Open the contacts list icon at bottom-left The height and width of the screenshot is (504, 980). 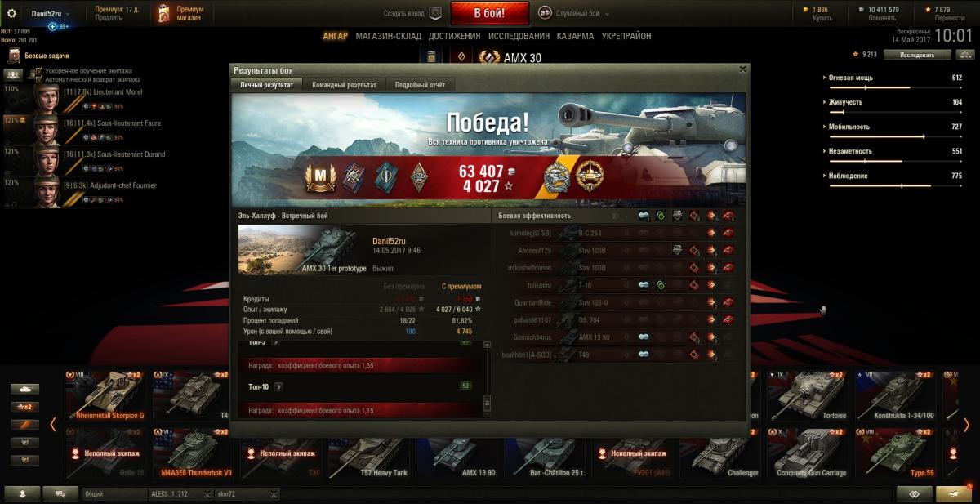pos(21,494)
